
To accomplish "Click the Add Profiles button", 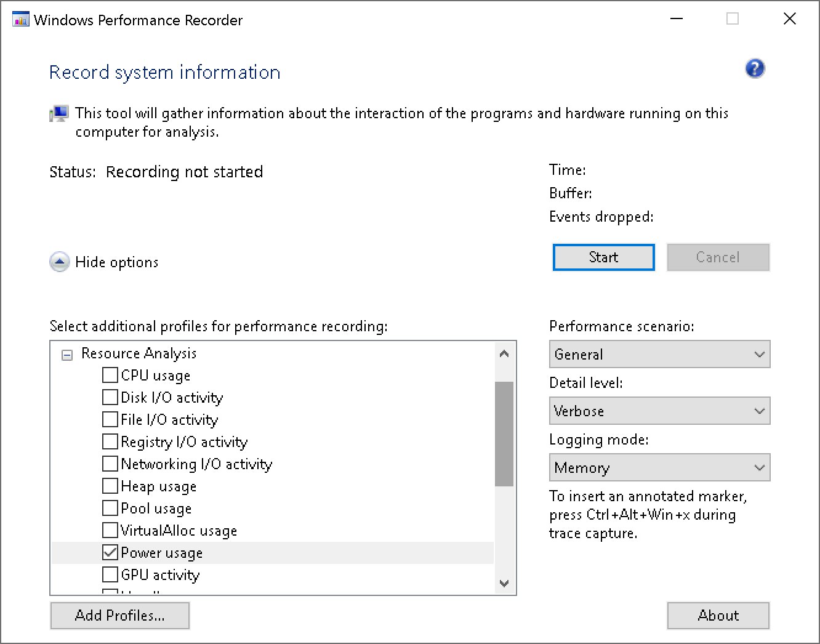I will [x=119, y=615].
